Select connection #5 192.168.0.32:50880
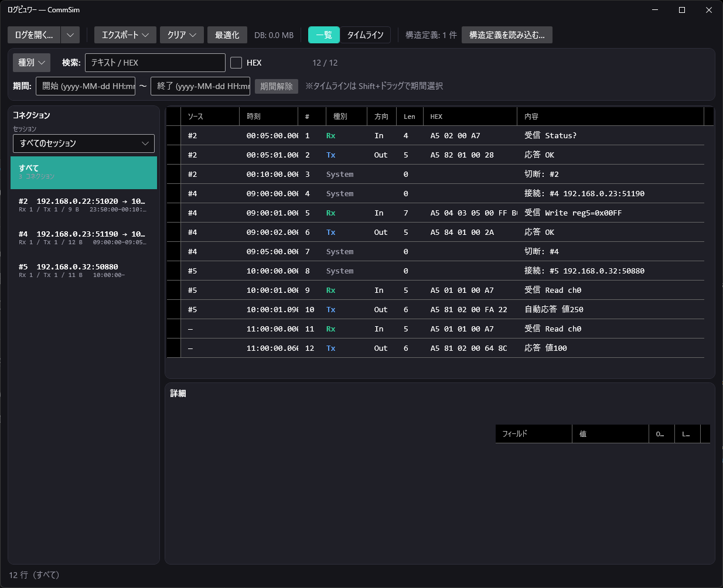 (x=84, y=271)
